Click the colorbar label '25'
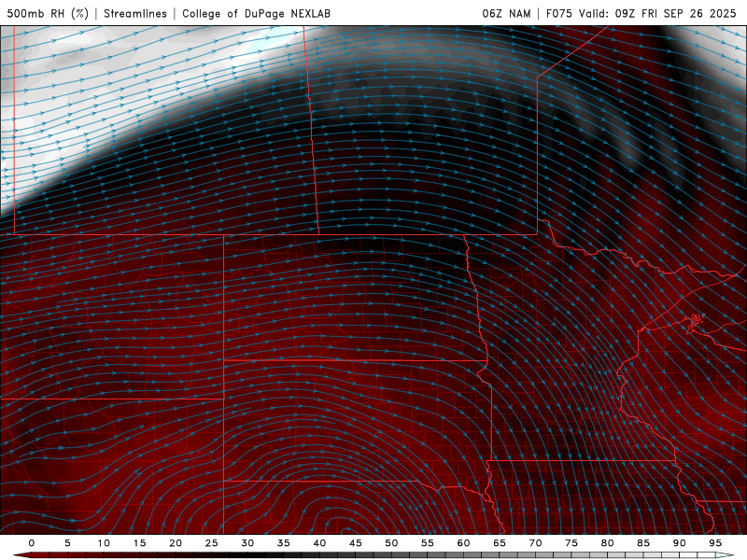The image size is (747, 560). coord(212,543)
